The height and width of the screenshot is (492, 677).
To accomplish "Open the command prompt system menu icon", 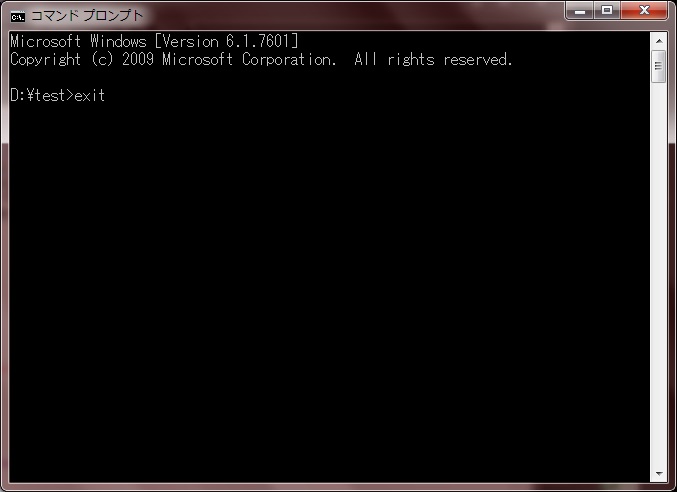I will [18, 17].
